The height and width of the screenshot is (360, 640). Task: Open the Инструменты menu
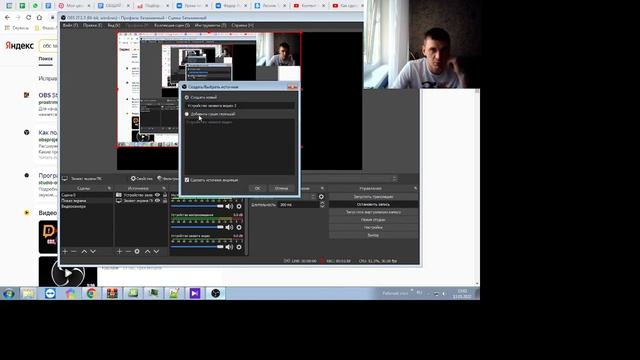pos(211,25)
